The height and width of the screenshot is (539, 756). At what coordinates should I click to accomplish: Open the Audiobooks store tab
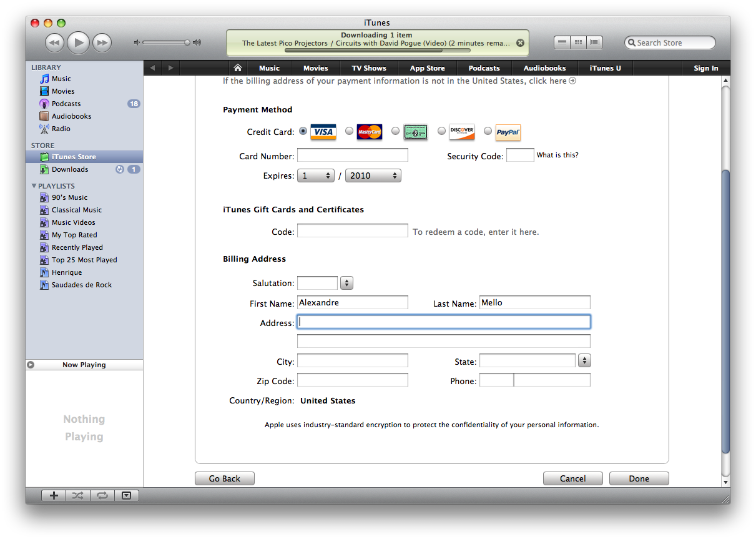click(544, 68)
